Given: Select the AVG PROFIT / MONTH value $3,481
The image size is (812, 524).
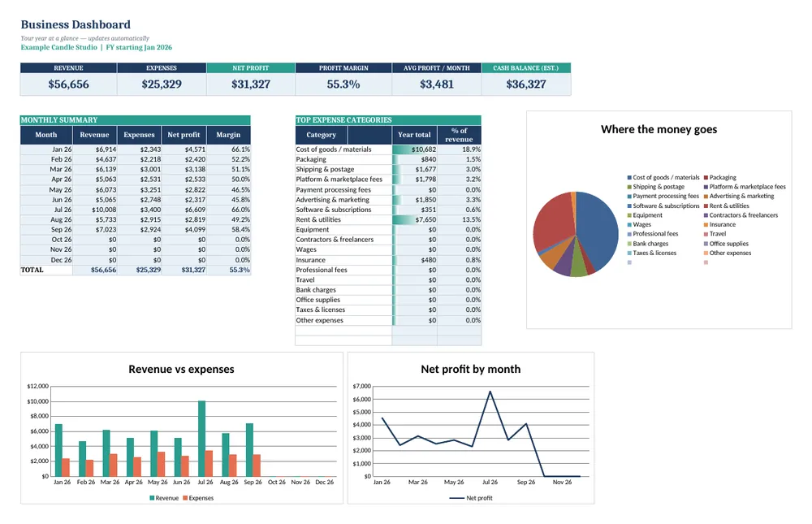Looking at the screenshot, I should pyautogui.click(x=437, y=84).
